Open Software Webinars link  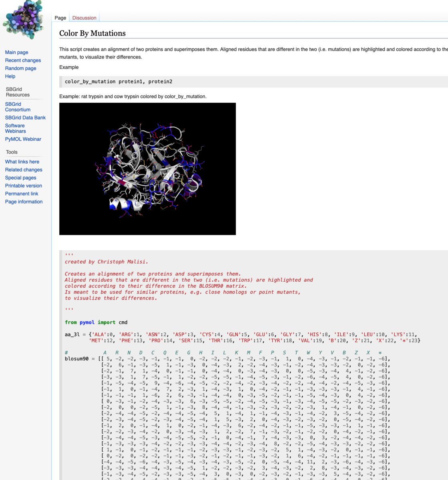(x=15, y=128)
